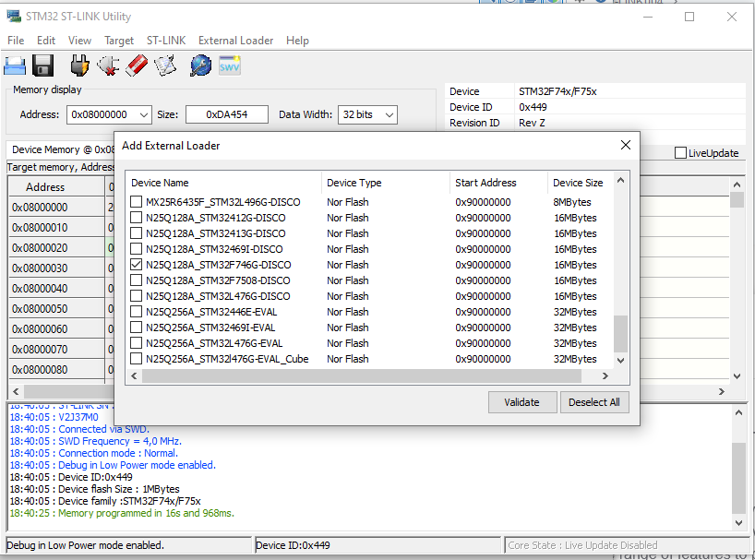
Task: Open Program and Verify notepad icon
Action: pos(165,66)
